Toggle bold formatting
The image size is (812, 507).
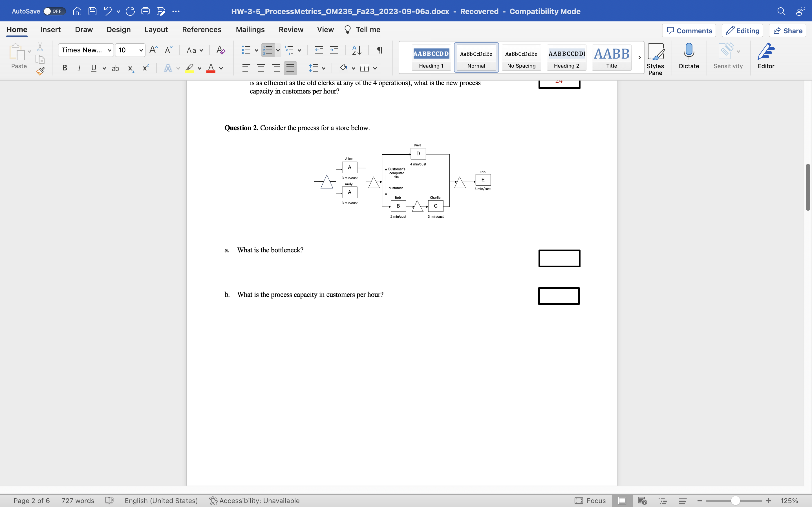[65, 68]
